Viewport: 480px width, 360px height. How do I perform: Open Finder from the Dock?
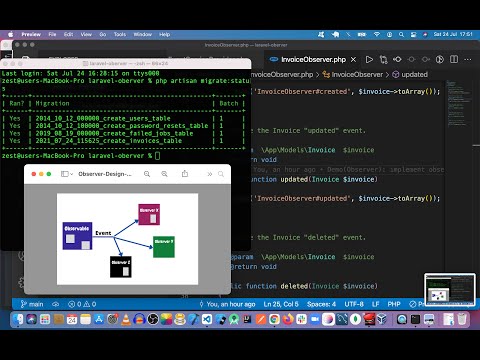(x=18, y=319)
